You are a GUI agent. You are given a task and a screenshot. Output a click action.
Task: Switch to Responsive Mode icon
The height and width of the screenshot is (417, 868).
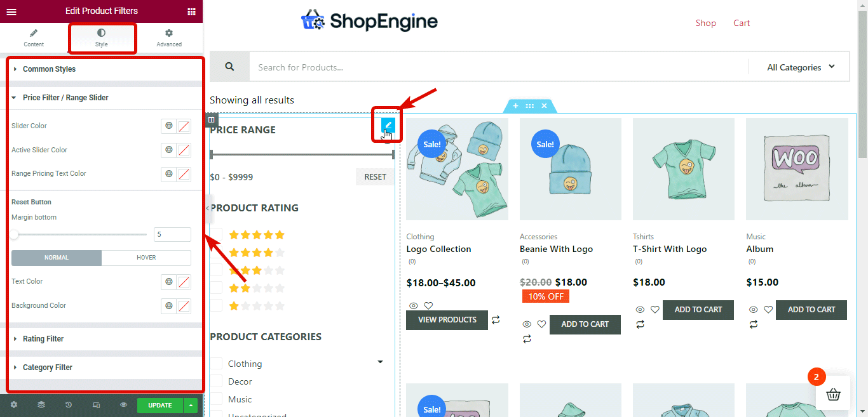click(96, 405)
